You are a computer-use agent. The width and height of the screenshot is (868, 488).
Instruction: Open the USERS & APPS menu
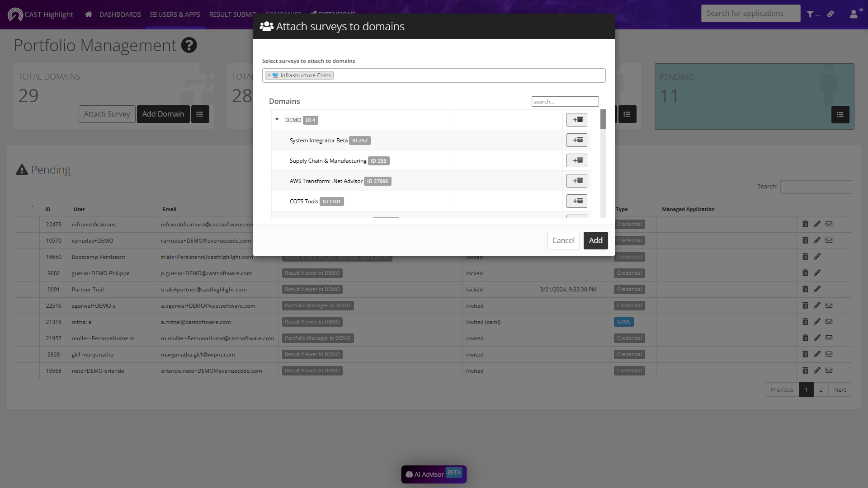click(175, 14)
